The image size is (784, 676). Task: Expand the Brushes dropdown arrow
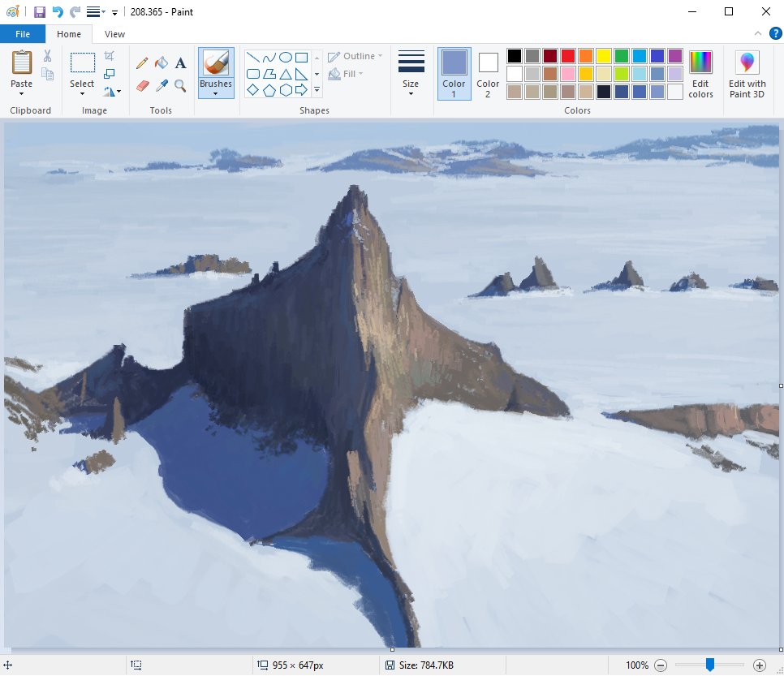pyautogui.click(x=216, y=93)
